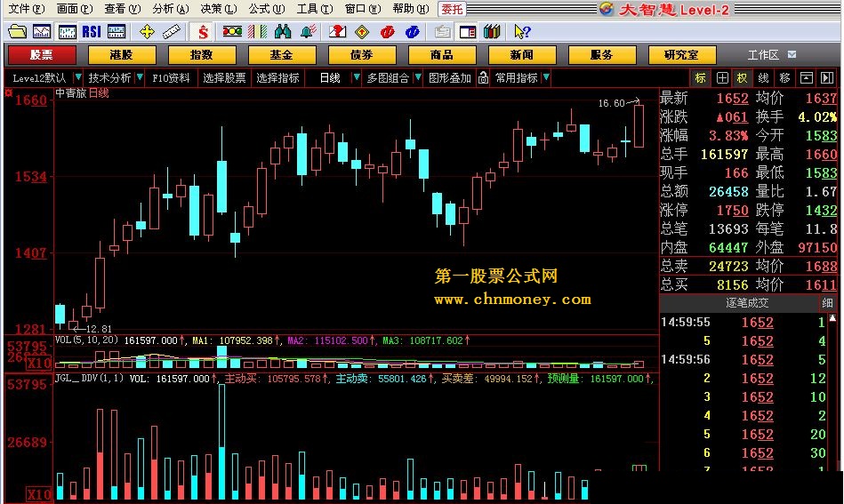The image size is (844, 504).
Task: Click the greyed clipboard icon
Action: (x=442, y=32)
